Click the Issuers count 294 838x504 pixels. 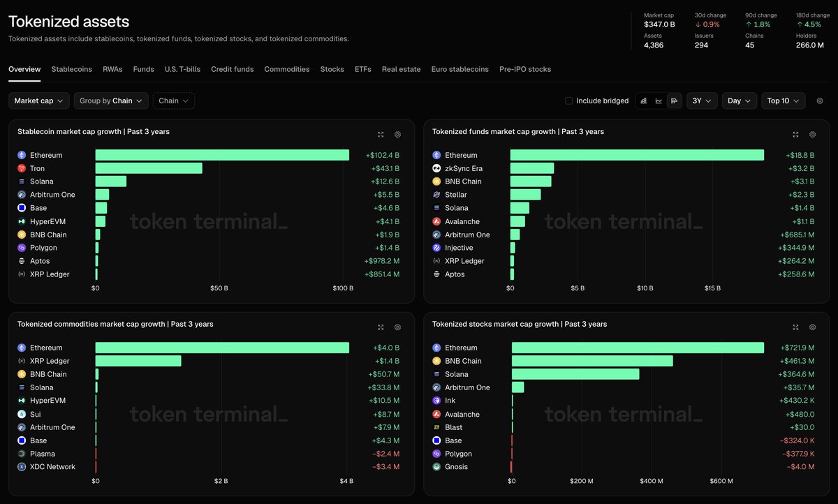(701, 45)
